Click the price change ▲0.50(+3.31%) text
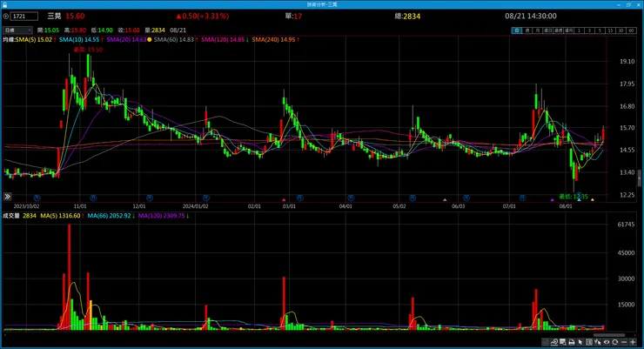 203,16
